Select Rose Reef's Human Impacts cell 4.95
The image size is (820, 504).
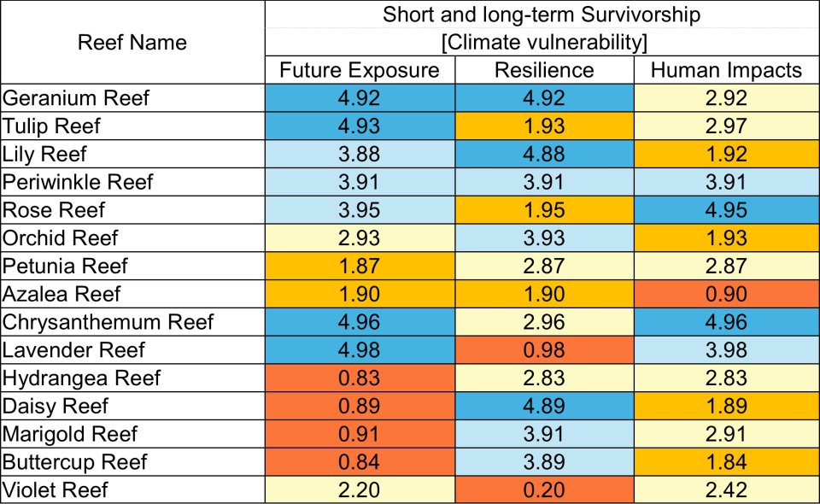click(726, 210)
